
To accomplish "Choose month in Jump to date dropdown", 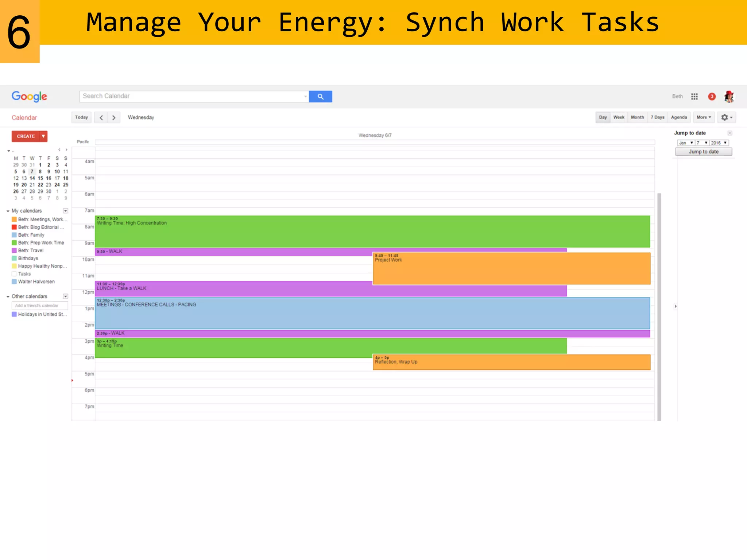I will point(686,143).
